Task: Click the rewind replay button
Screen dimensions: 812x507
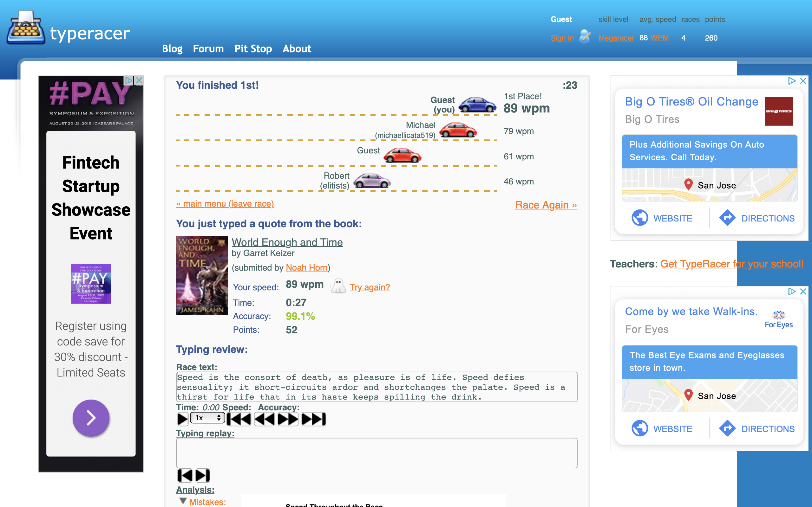Action: 265,419
